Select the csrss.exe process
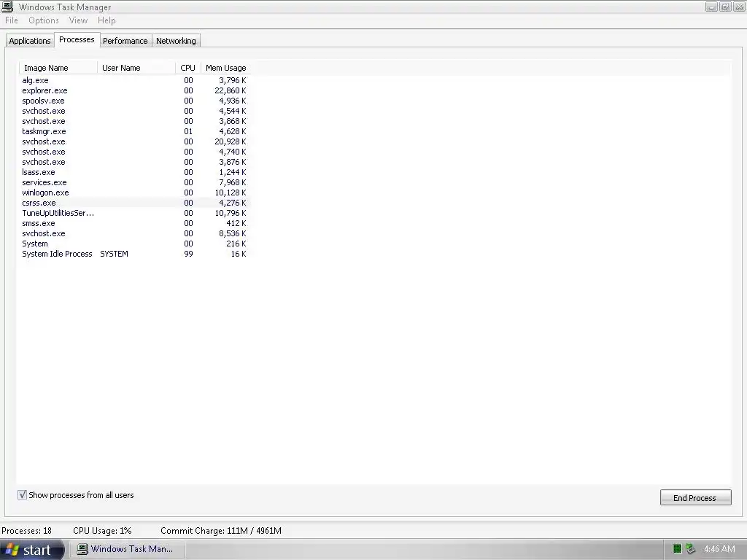The width and height of the screenshot is (747, 560). [x=134, y=203]
